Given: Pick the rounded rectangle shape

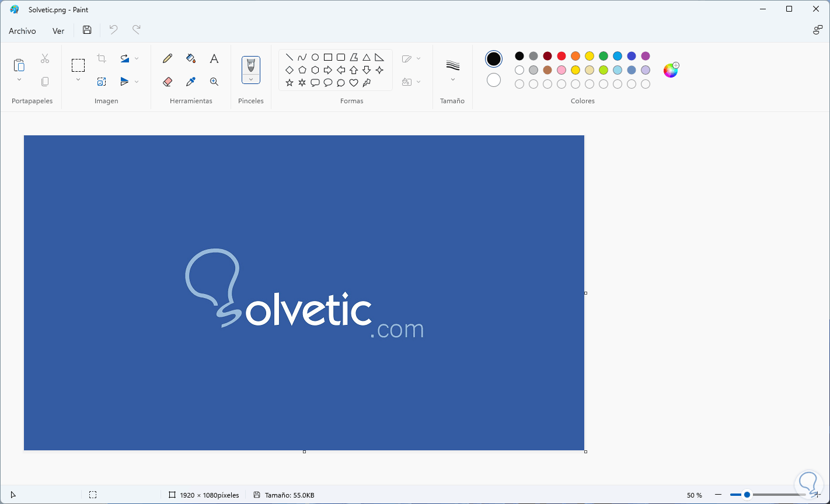Looking at the screenshot, I should [x=341, y=57].
